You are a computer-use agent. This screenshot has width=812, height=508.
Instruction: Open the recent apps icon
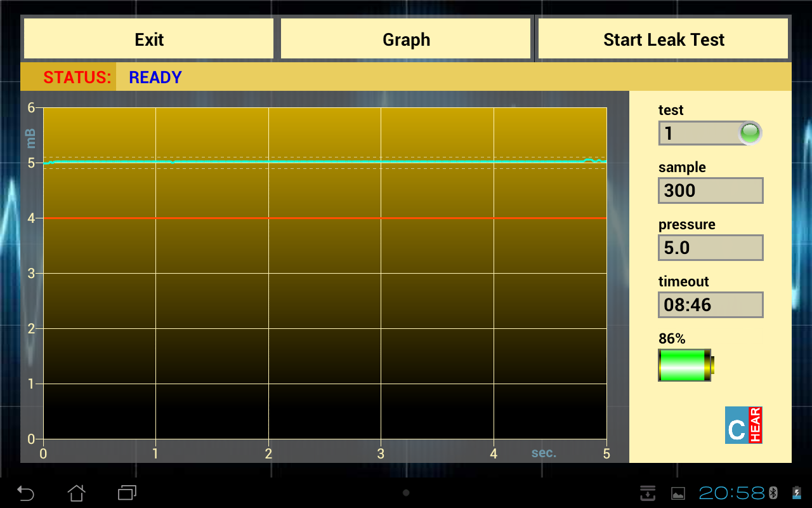(128, 493)
